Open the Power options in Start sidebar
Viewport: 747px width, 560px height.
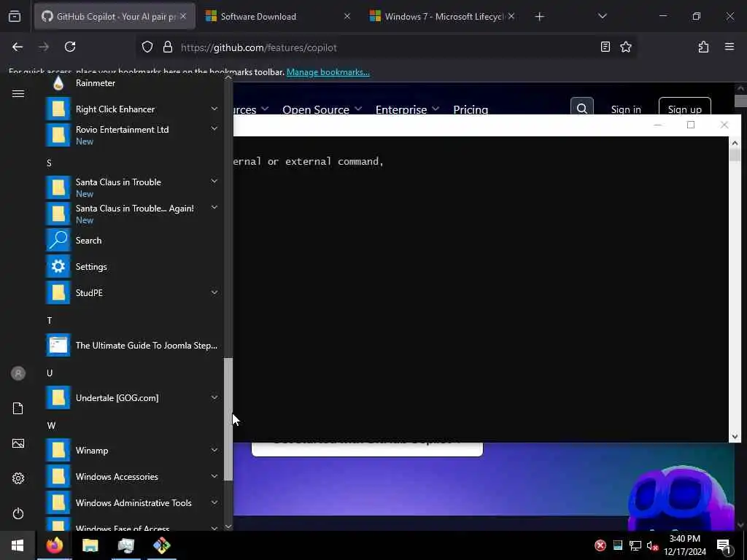pyautogui.click(x=18, y=513)
